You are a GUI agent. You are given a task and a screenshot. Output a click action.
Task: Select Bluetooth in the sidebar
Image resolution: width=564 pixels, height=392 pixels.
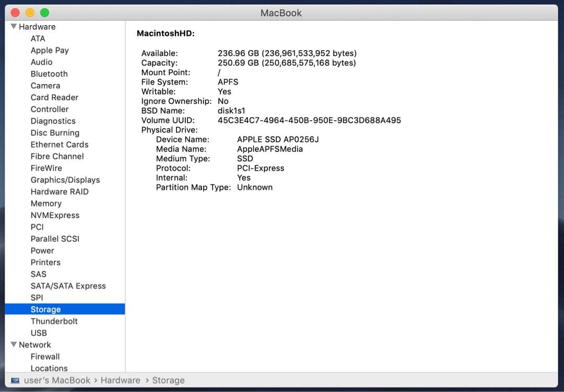pyautogui.click(x=49, y=74)
